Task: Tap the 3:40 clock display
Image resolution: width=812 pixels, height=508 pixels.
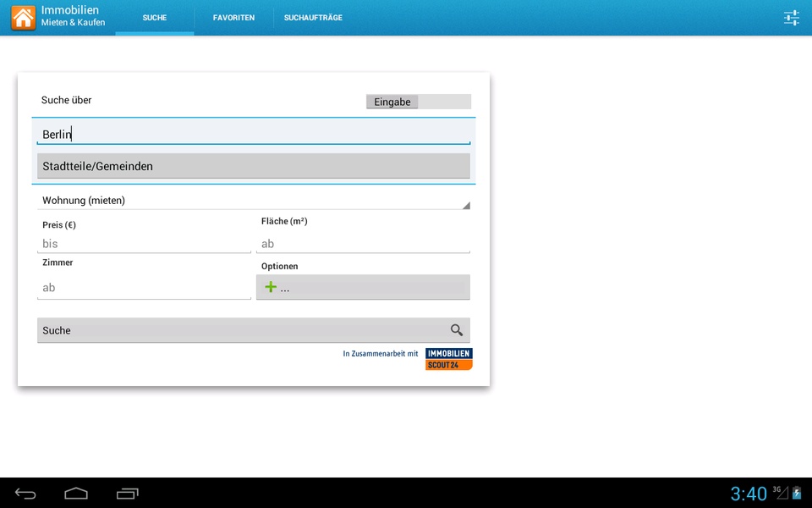Action: tap(749, 494)
